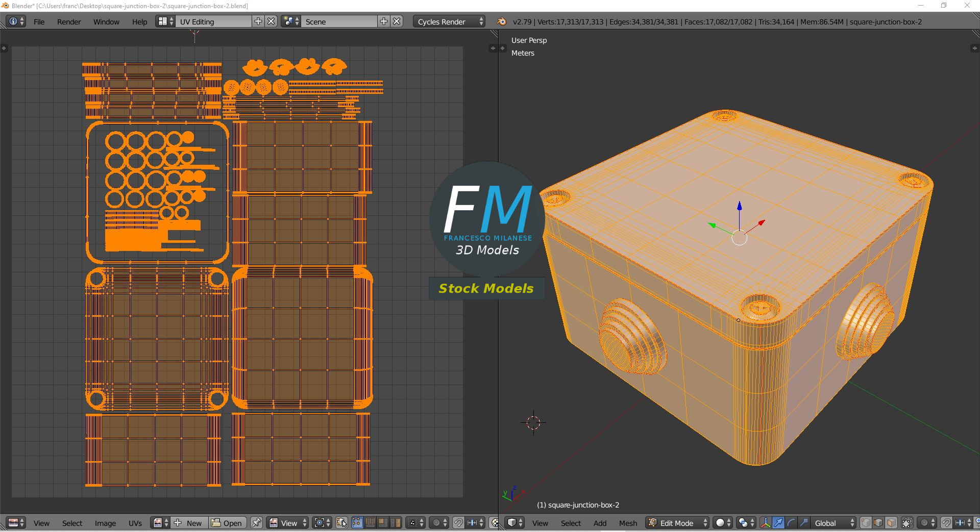This screenshot has width=980, height=532.
Task: Expand 3D View properties region plus
Action: coord(974,48)
